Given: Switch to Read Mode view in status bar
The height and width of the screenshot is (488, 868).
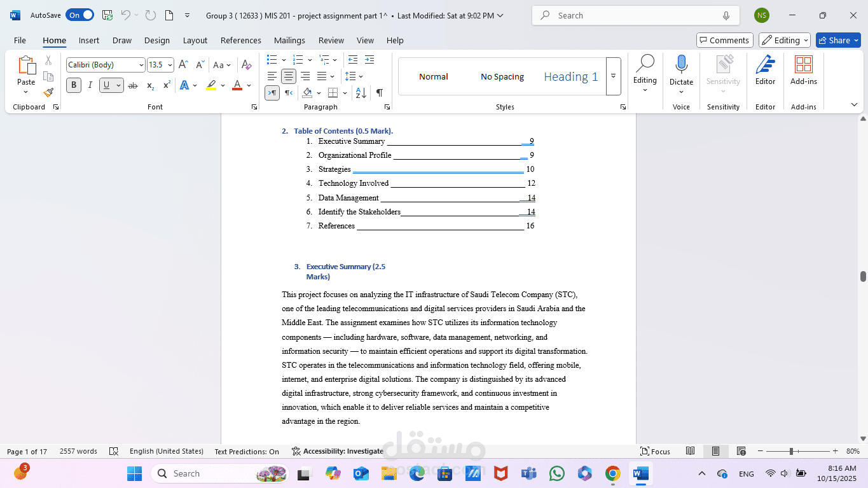Looking at the screenshot, I should tap(690, 451).
